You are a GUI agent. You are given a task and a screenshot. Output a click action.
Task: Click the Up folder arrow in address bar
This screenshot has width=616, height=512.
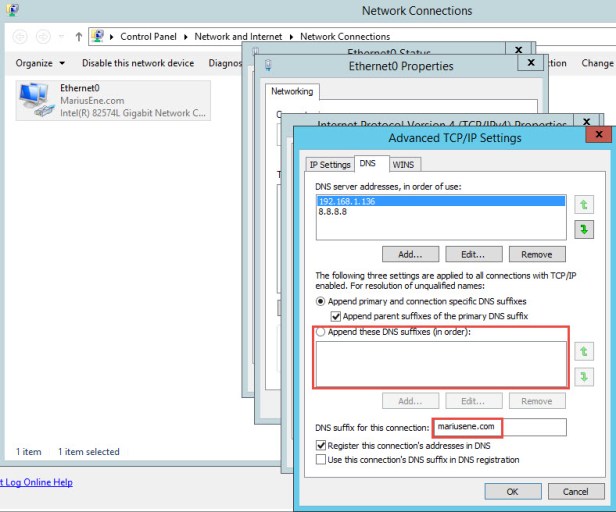pos(79,37)
